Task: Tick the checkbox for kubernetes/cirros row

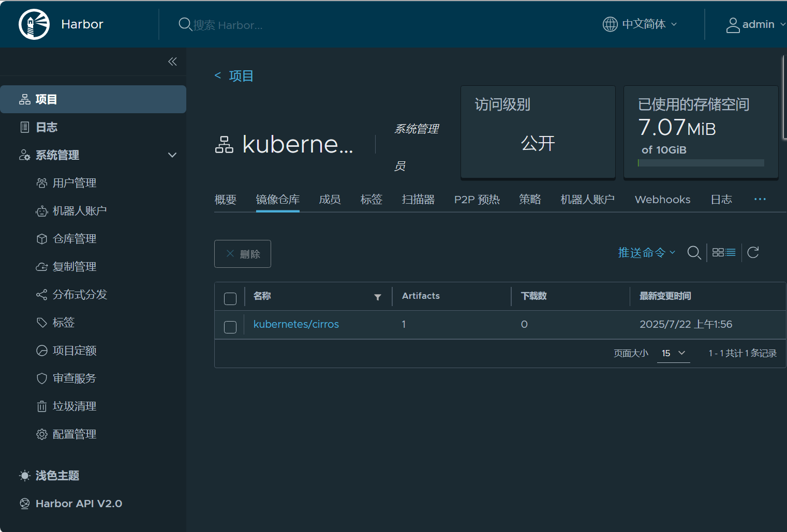Action: 230,327
